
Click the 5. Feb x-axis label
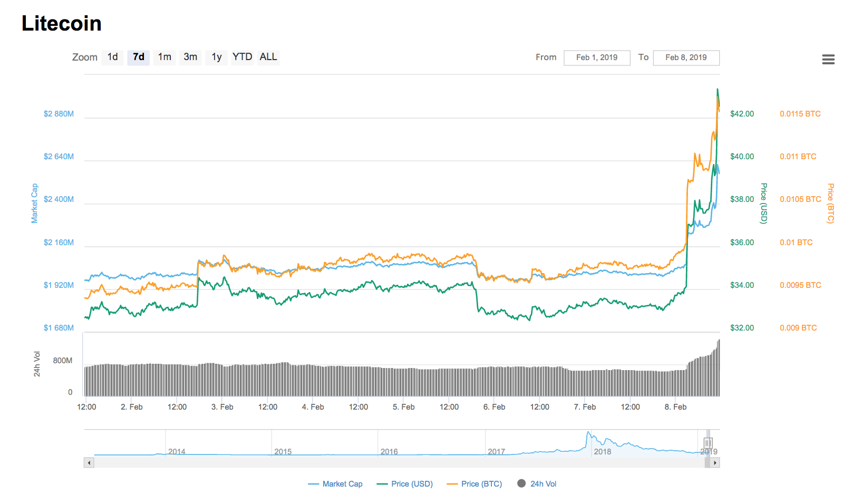click(403, 407)
